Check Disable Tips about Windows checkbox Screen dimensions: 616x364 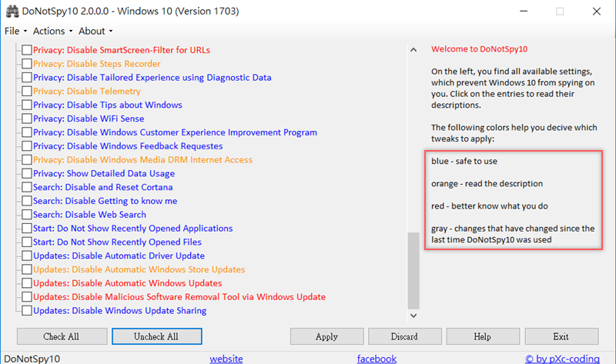pyautogui.click(x=27, y=105)
